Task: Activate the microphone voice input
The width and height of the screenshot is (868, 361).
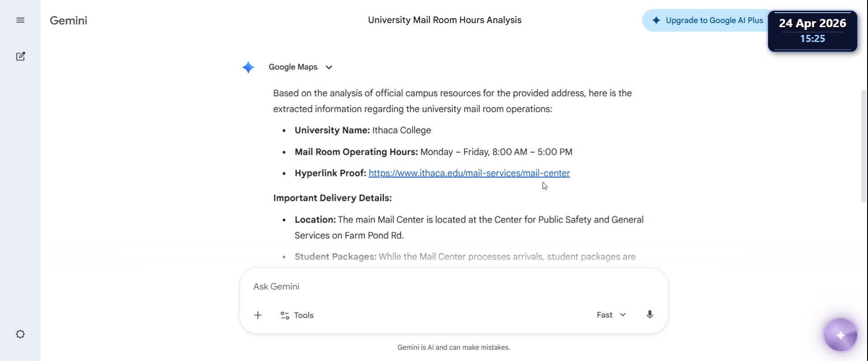Action: [x=650, y=315]
